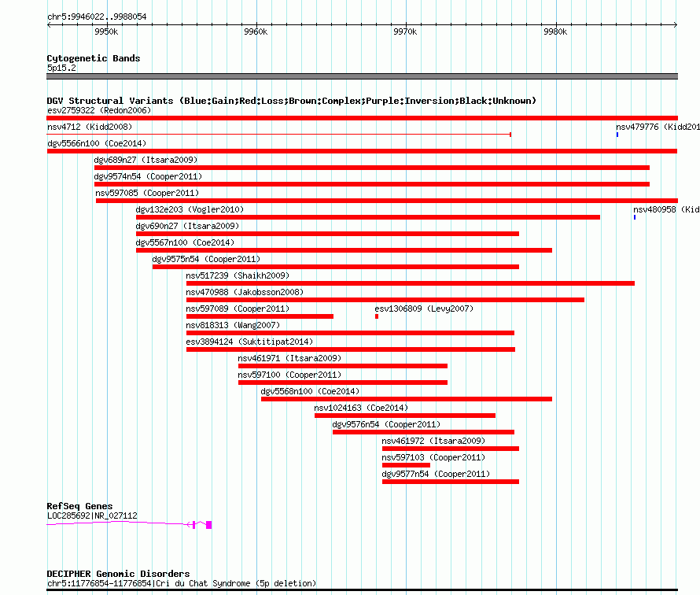
Task: Click tiny red esv1306809 loss marker
Action: pyautogui.click(x=377, y=316)
